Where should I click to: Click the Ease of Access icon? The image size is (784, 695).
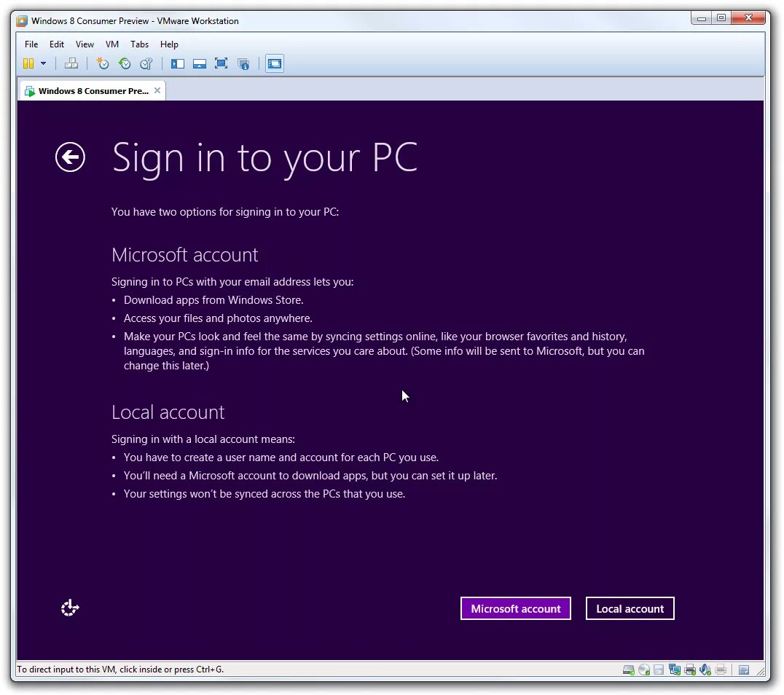70,608
